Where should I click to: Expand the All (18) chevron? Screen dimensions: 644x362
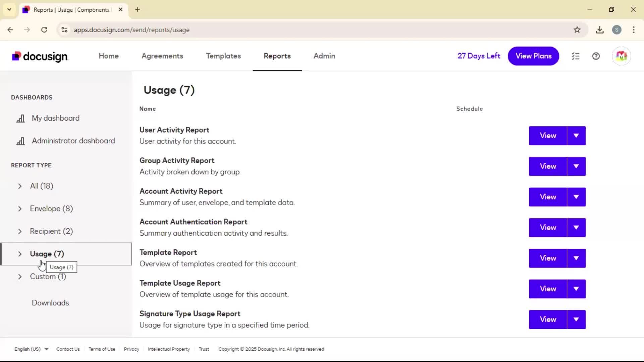click(20, 186)
